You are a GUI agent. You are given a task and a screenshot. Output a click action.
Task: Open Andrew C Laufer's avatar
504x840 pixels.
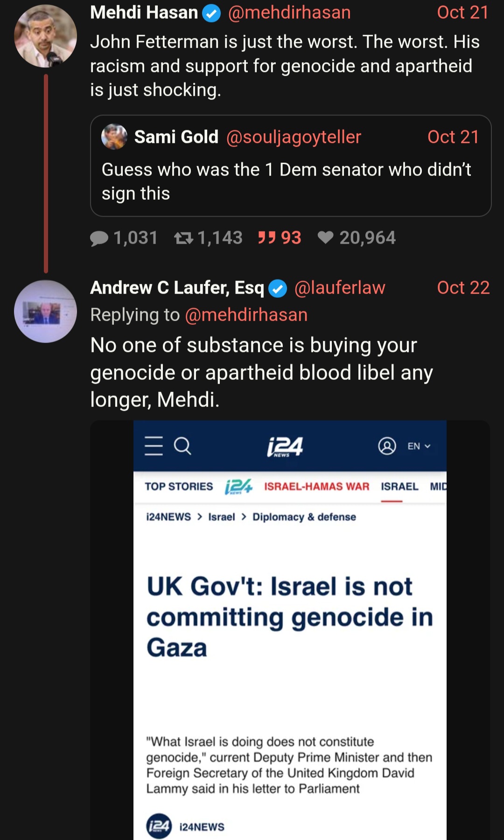[x=45, y=311]
